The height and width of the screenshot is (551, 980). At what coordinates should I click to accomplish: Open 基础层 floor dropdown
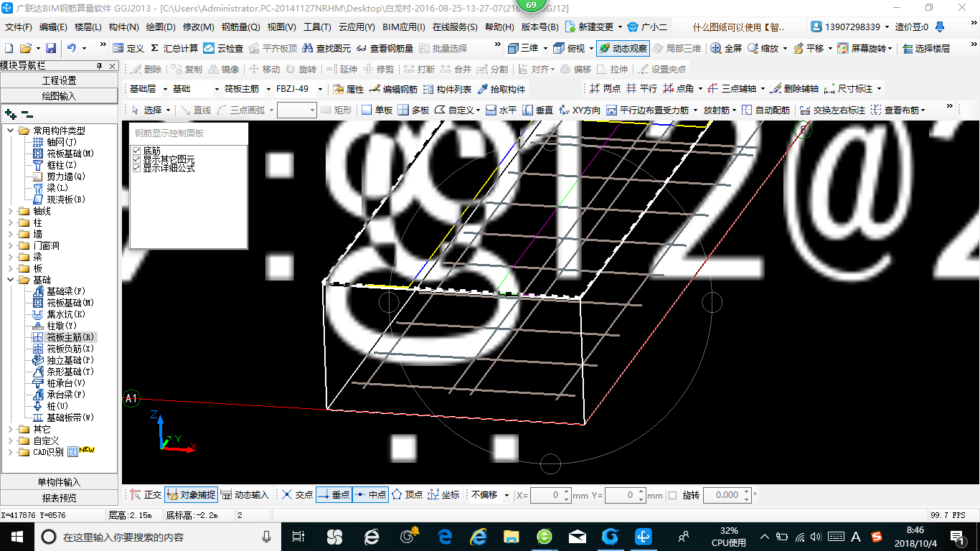click(165, 89)
